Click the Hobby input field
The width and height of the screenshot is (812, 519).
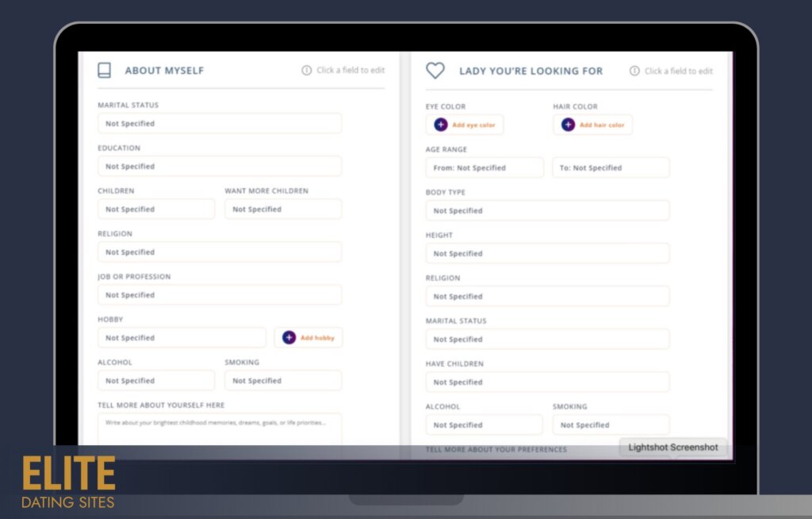182,338
